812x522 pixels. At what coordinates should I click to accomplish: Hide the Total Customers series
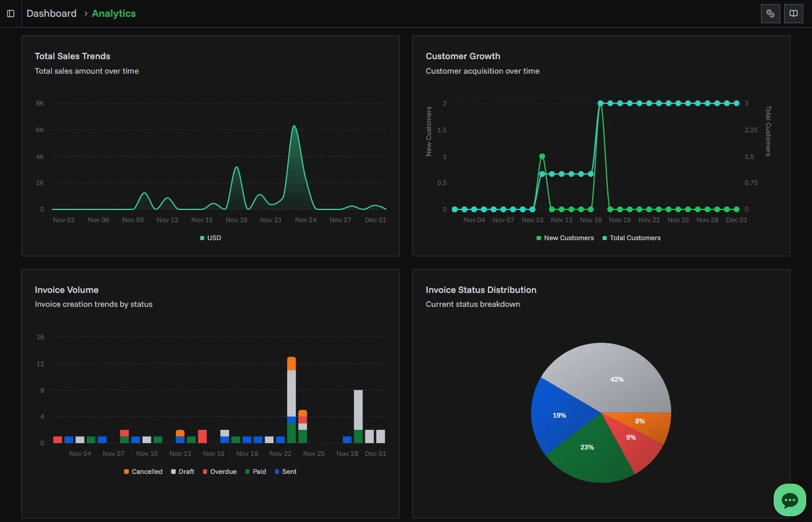click(632, 238)
